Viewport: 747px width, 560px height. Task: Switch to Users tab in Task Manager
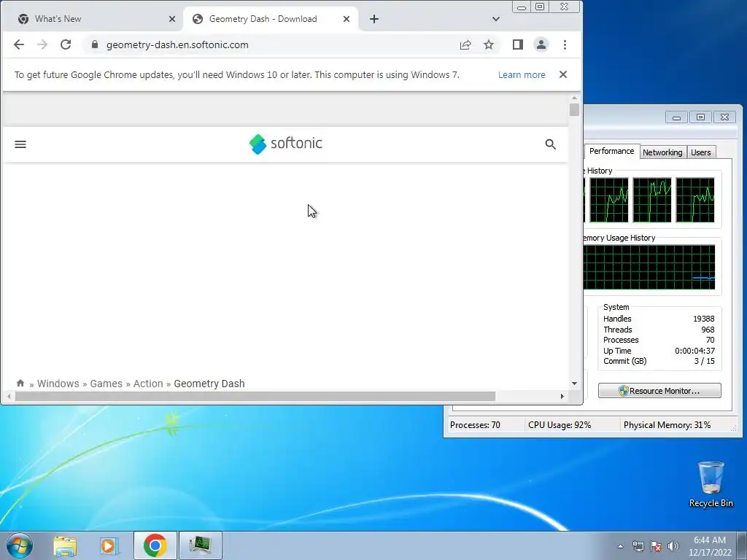[701, 152]
